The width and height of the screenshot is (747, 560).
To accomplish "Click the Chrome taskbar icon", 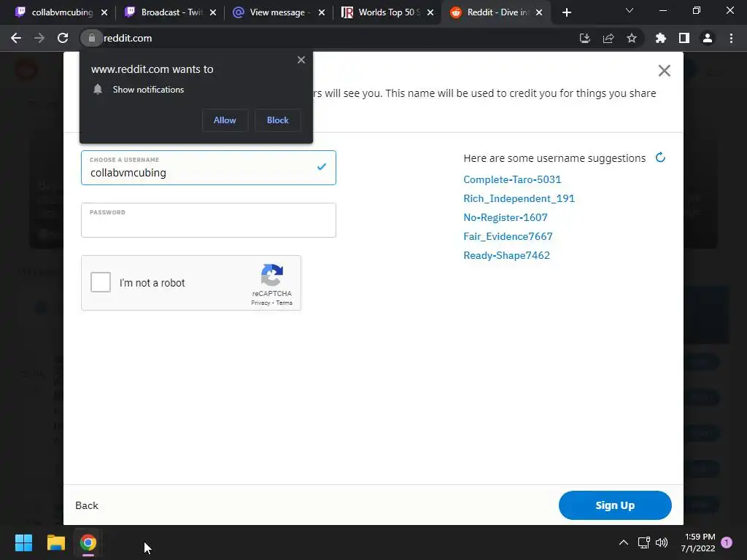I will pyautogui.click(x=88, y=542).
